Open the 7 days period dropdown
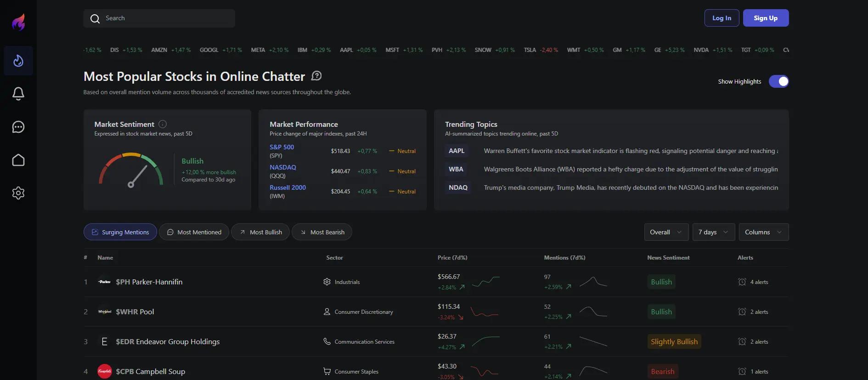Viewport: 868px width, 380px height. coord(714,232)
